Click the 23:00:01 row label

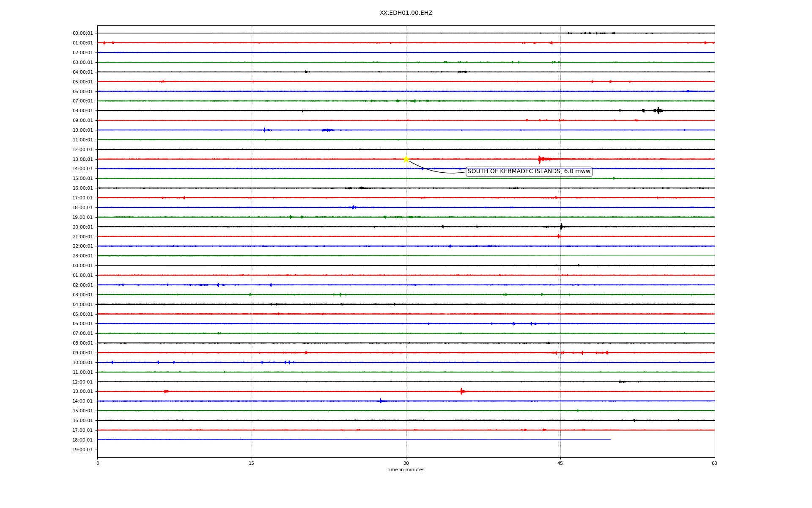tap(82, 256)
